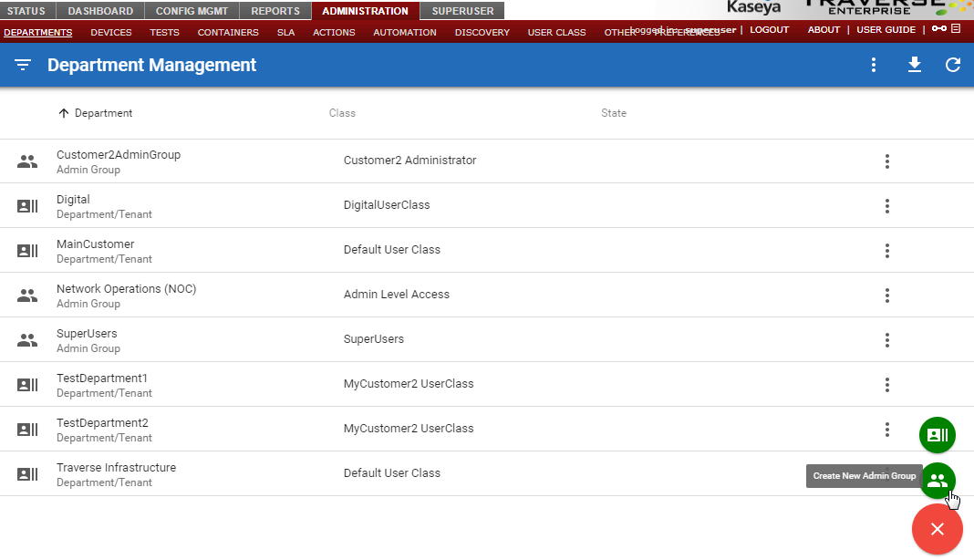Image resolution: width=974 pixels, height=560 pixels.
Task: Click the TestDepartment1 card icon
Action: [x=26, y=386]
